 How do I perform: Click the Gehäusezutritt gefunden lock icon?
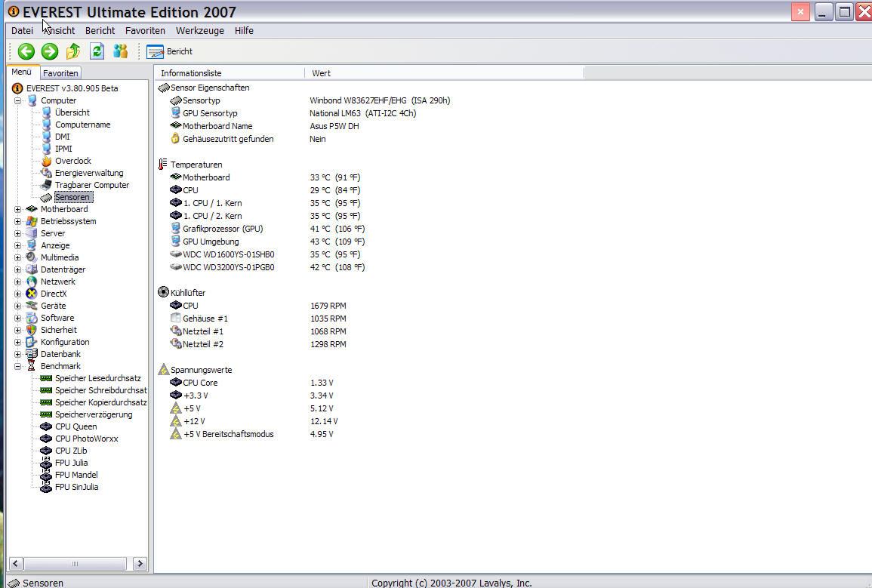[x=176, y=139]
